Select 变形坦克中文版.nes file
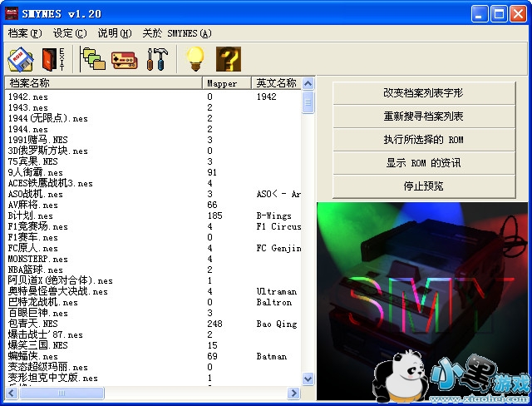 coord(52,379)
